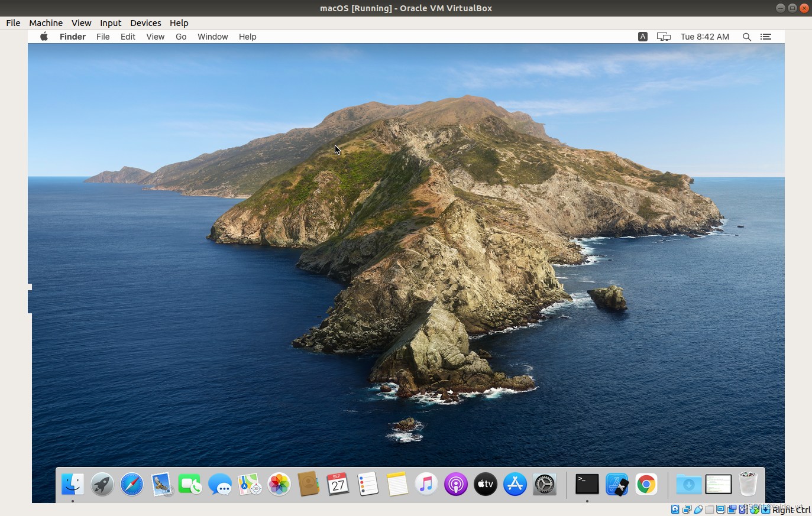Viewport: 812px width, 516px height.
Task: Launch Safari from the dock
Action: click(132, 485)
